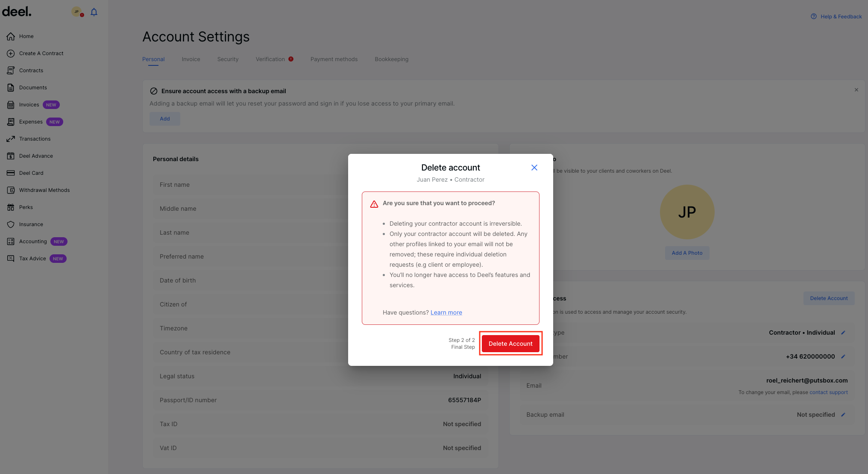This screenshot has height=474, width=868.
Task: Select Create A Contract in sidebar
Action: pyautogui.click(x=41, y=53)
